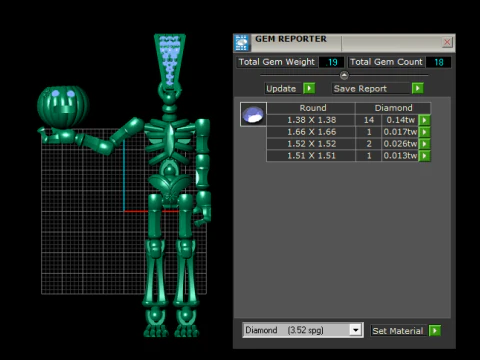Click green arrow beside Set Material

[435, 331]
